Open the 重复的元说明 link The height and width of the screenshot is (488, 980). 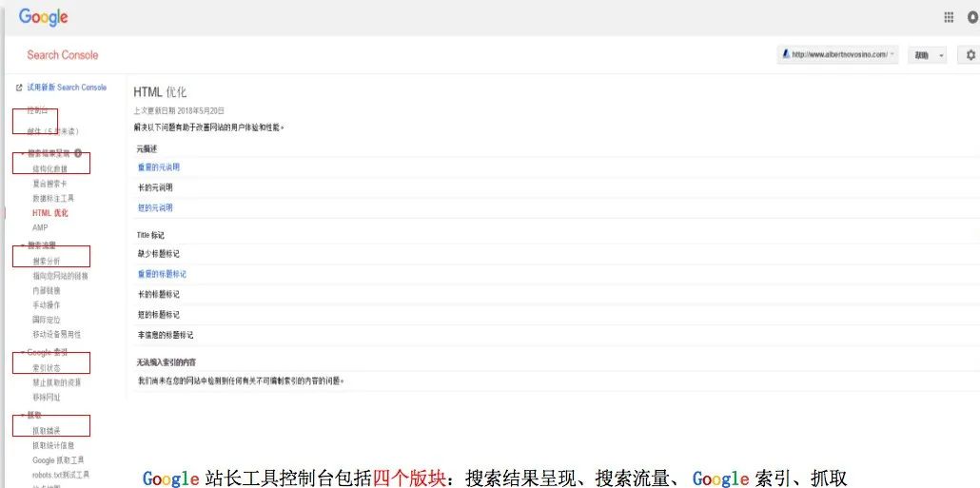pos(159,167)
